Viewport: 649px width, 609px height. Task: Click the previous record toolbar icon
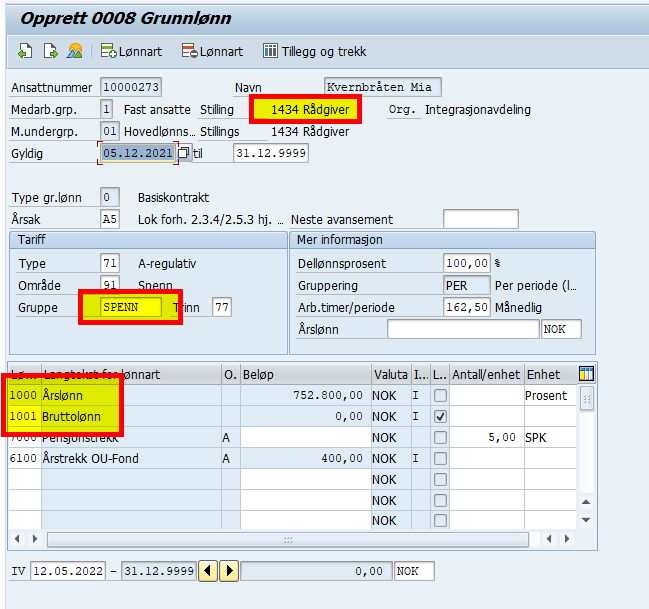coord(25,51)
